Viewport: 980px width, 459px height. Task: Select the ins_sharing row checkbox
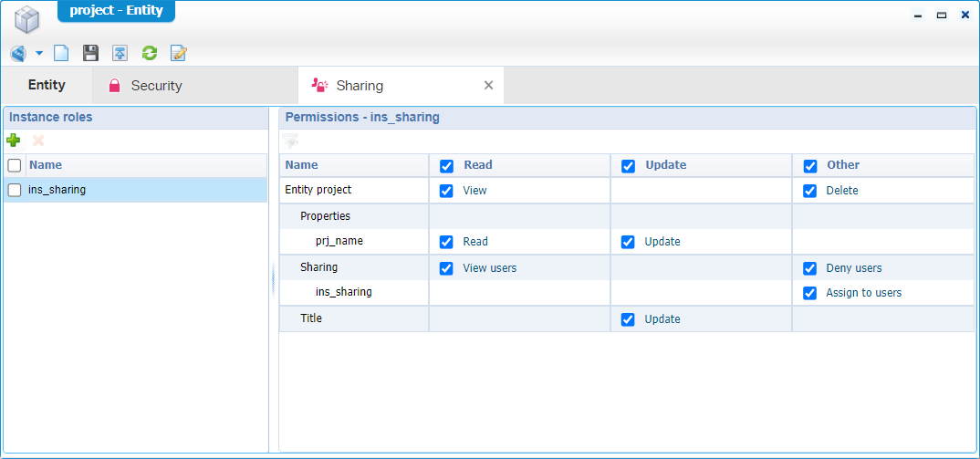pyautogui.click(x=15, y=190)
